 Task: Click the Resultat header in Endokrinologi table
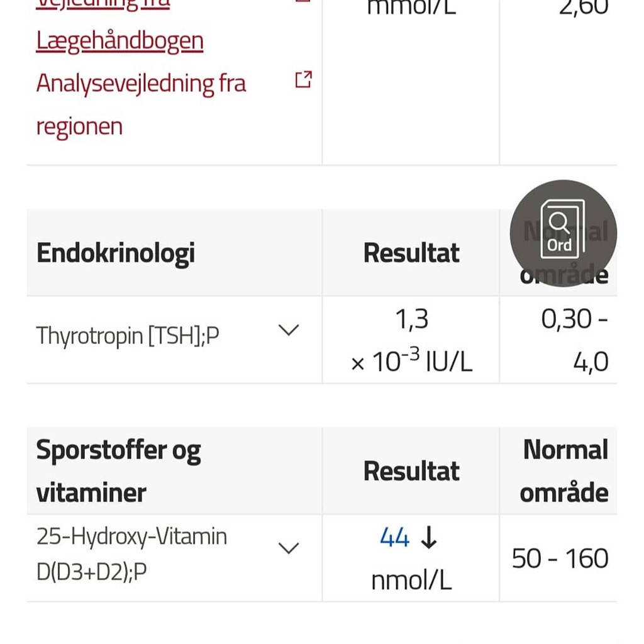click(x=411, y=253)
